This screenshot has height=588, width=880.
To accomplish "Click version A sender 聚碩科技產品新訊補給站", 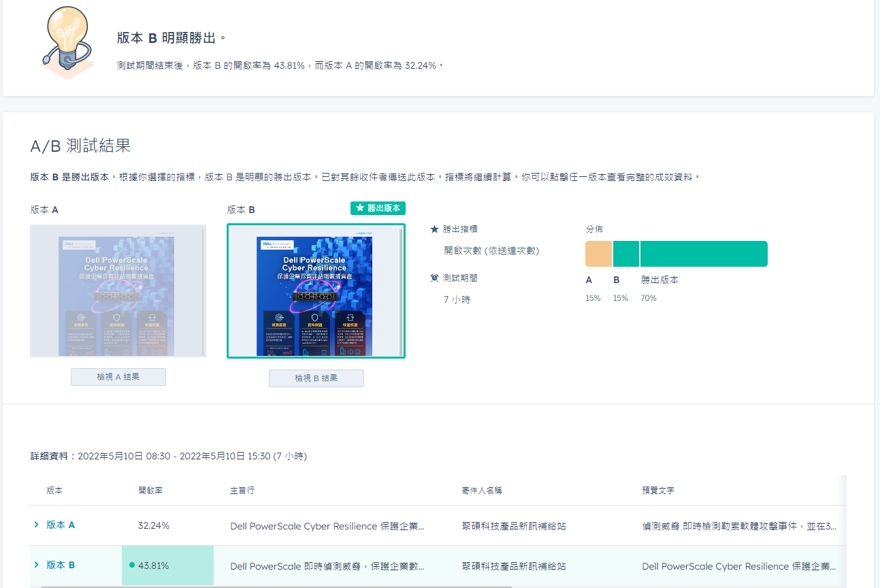I will pos(514,526).
